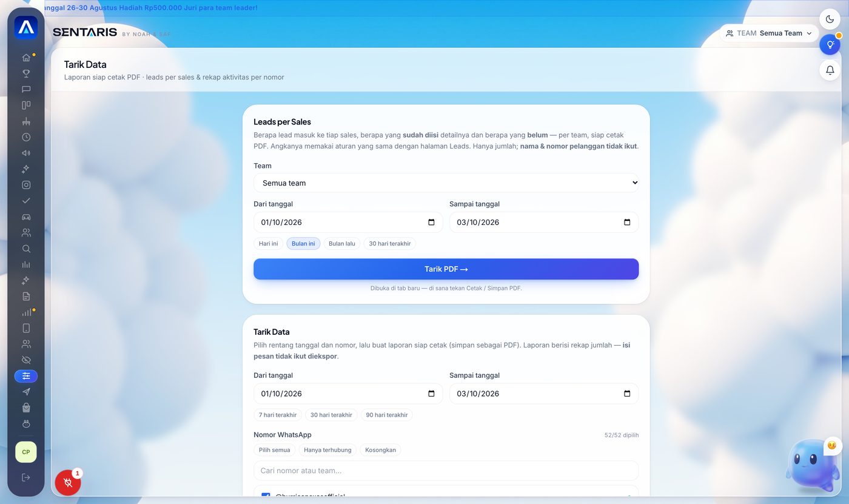Click the 'Hanya terhubung' filter chip
The width and height of the screenshot is (849, 504).
[327, 450]
